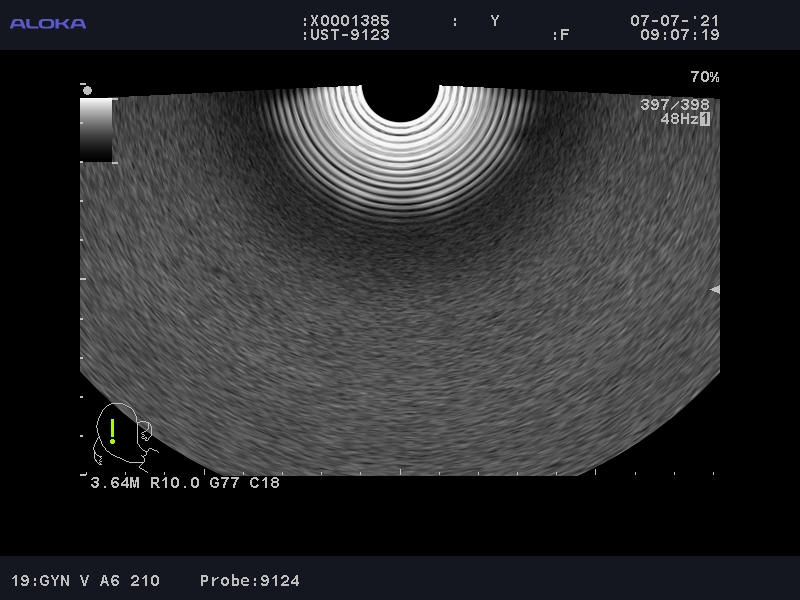The height and width of the screenshot is (600, 800).
Task: Click the 48Hz frame rate value
Action: 678,119
